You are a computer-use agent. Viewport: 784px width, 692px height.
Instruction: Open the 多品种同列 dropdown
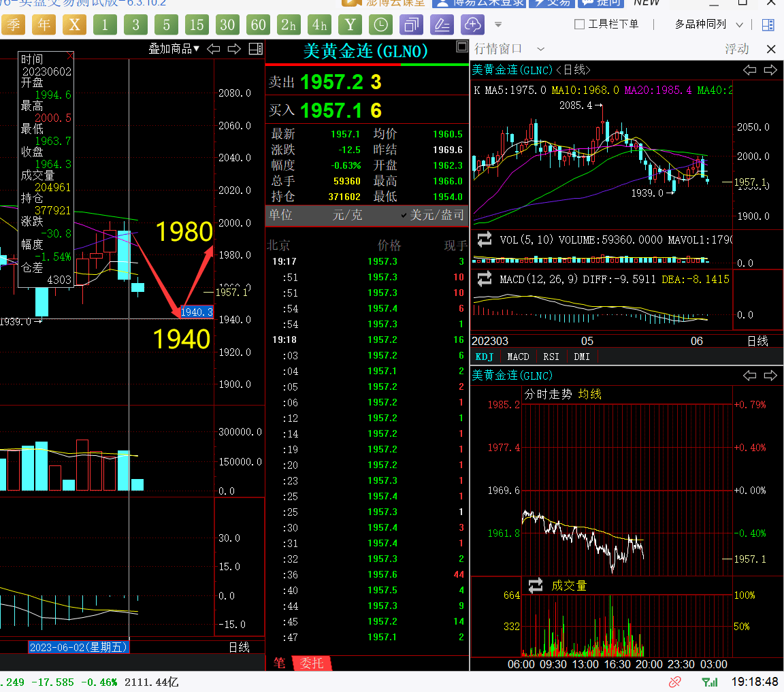(709, 24)
